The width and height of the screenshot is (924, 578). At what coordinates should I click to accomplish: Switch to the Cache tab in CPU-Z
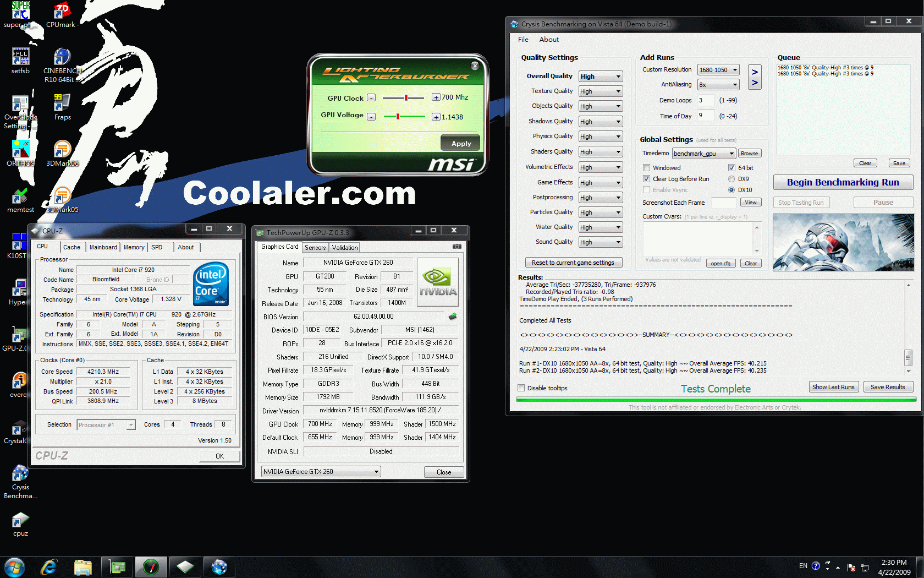tap(71, 247)
